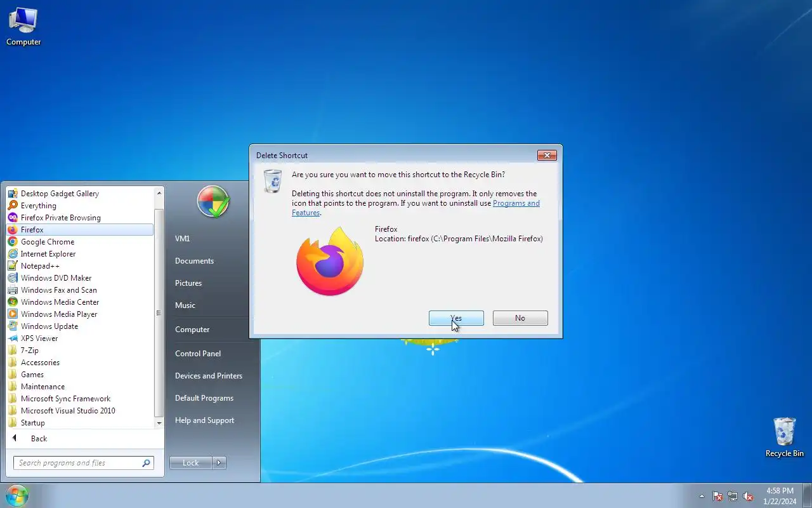Click the Windows DVD Maker icon
This screenshot has width=812, height=508.
pyautogui.click(x=12, y=278)
